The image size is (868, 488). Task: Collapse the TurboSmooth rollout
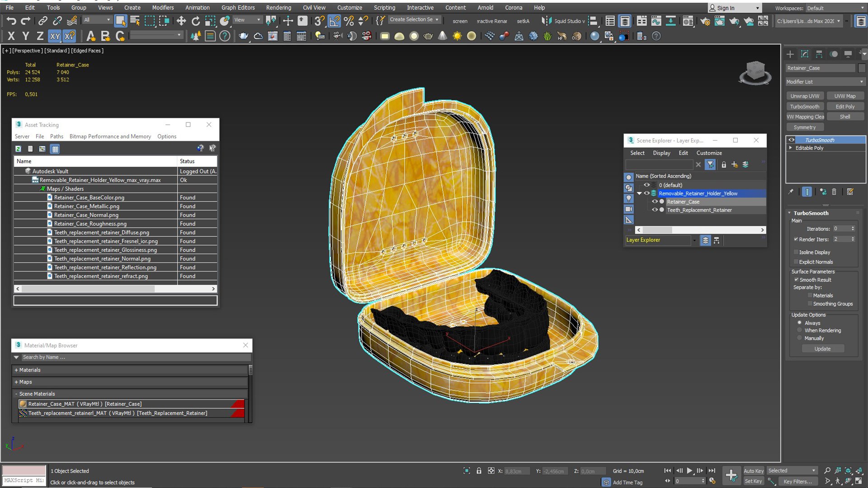tap(790, 213)
